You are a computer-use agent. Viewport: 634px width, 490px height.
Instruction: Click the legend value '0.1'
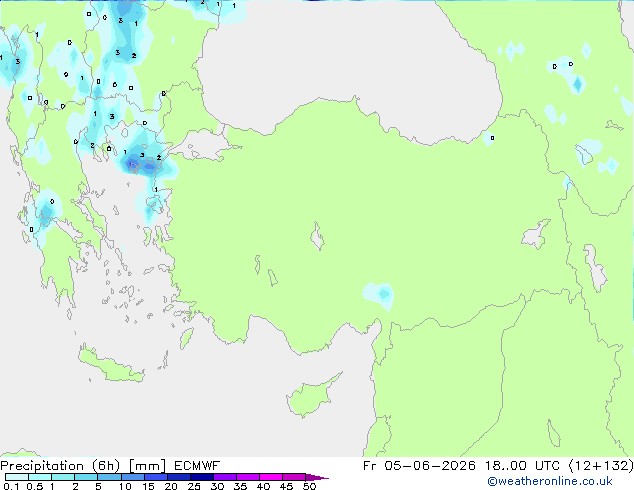[x=11, y=486]
